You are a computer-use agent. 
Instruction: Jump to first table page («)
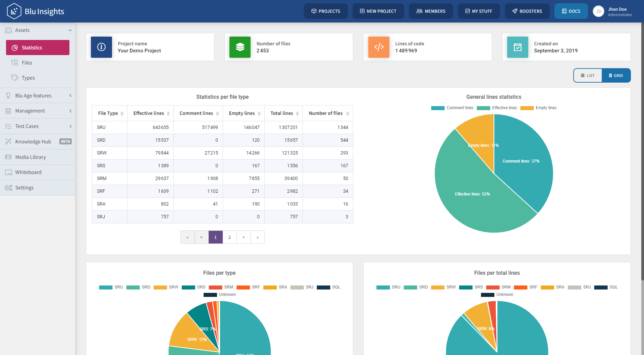(187, 237)
